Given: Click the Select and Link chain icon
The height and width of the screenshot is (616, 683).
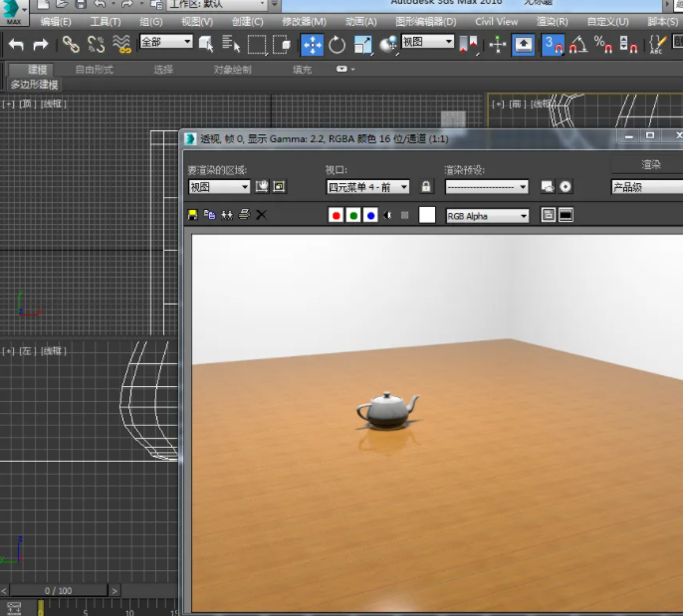Looking at the screenshot, I should point(71,44).
